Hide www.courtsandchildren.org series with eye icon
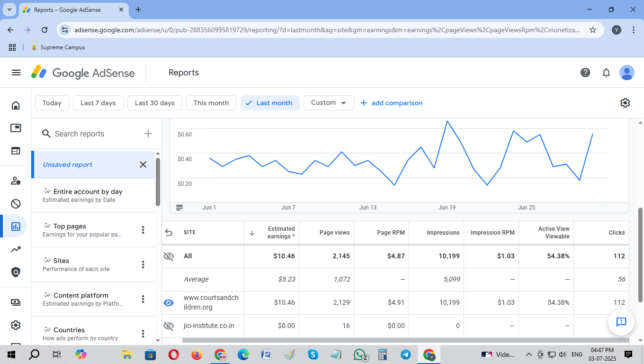 pyautogui.click(x=169, y=303)
